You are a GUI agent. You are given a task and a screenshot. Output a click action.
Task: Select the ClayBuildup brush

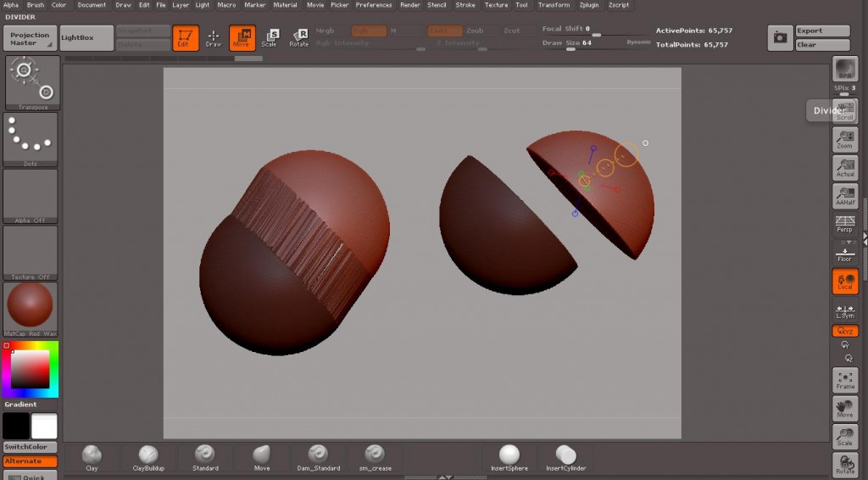[x=148, y=457]
